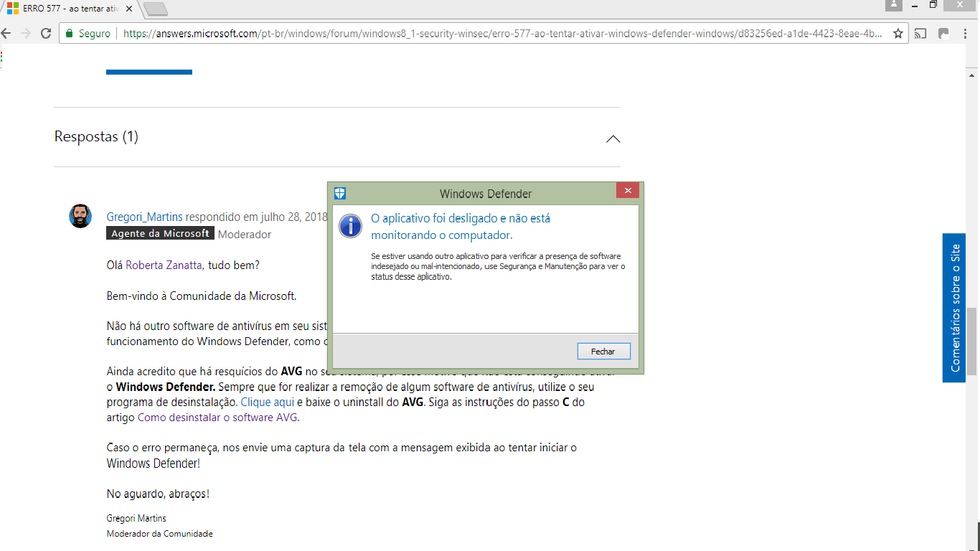Click the dialog's 'O aplicativo foi desligado' heading
This screenshot has height=551, width=980.
461,227
